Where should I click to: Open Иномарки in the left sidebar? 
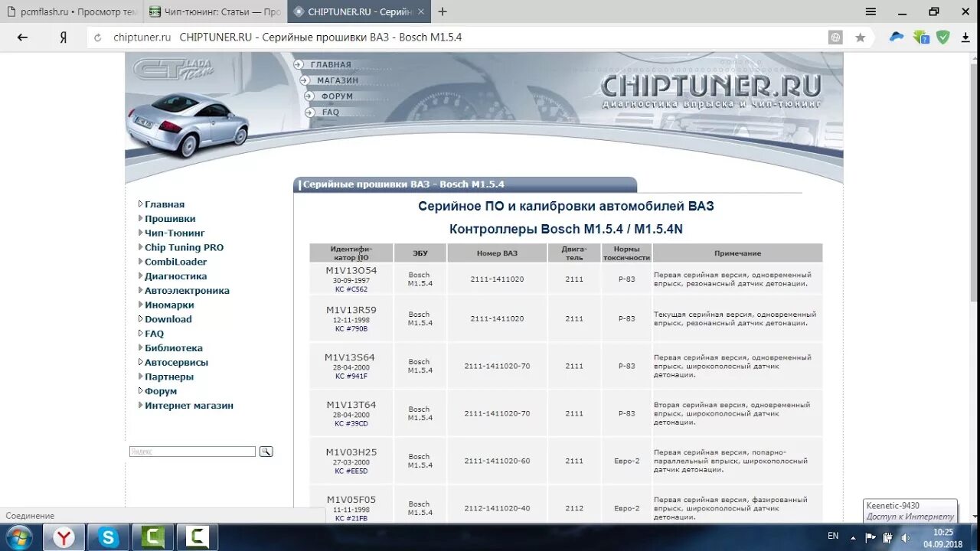(x=169, y=305)
